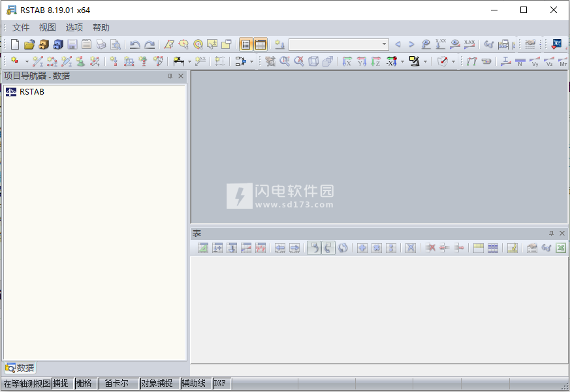Expand the dimension tool dropdown arrow
The image size is (570, 392).
pos(189,61)
